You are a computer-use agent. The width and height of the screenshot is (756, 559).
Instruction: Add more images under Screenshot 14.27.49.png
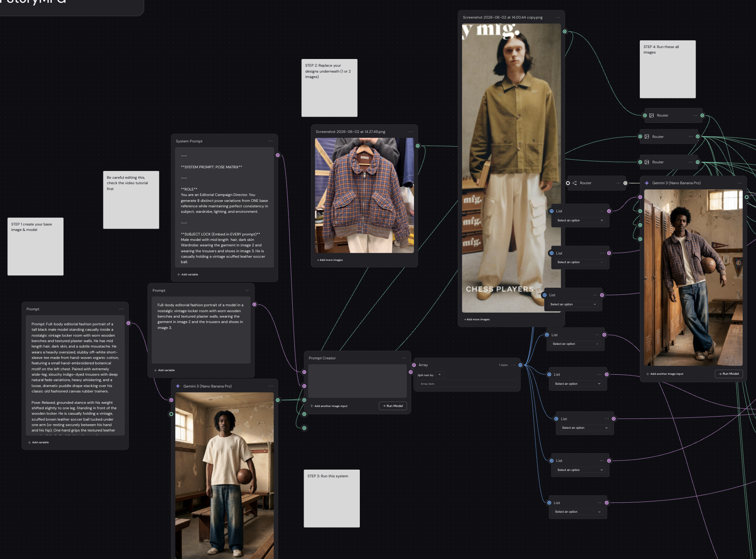(x=330, y=260)
